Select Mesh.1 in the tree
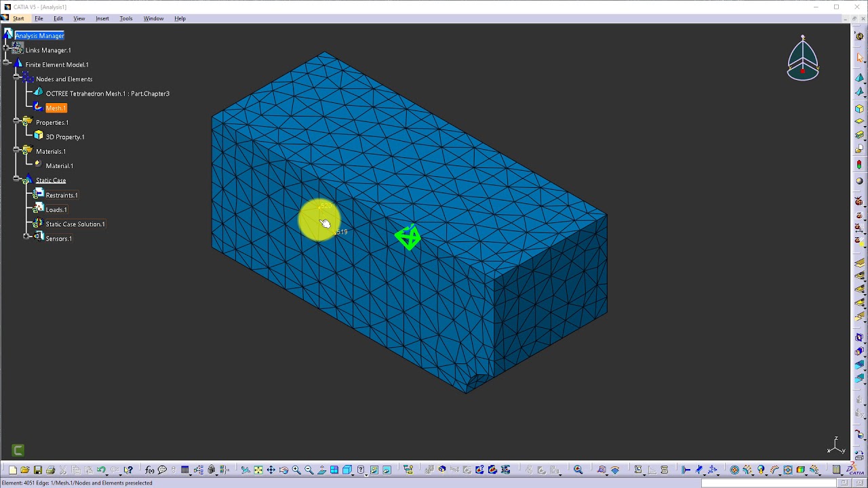The height and width of the screenshot is (488, 868). pos(56,108)
